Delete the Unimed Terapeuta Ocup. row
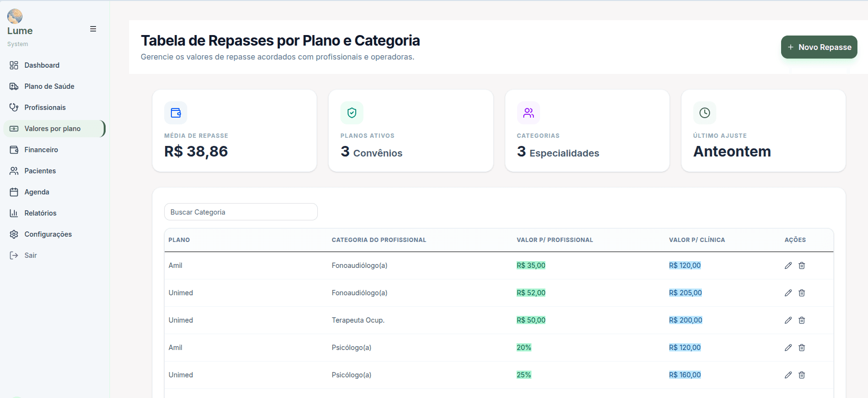868x398 pixels. click(x=802, y=320)
